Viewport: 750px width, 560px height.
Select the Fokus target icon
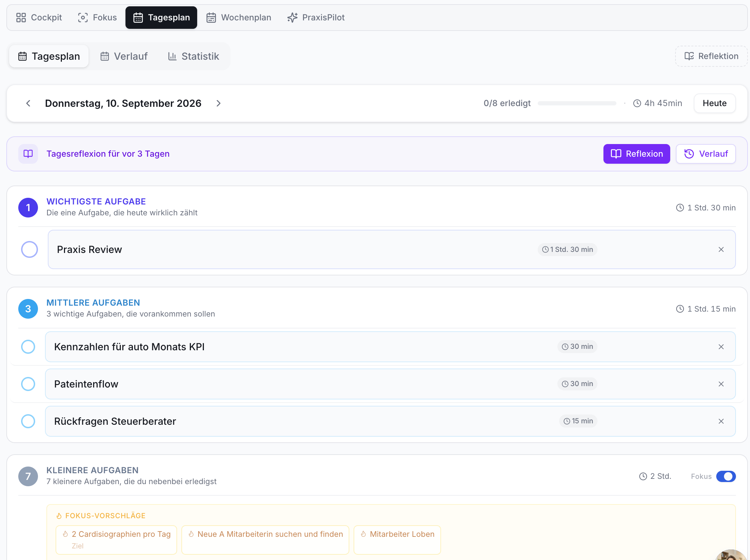coord(83,18)
